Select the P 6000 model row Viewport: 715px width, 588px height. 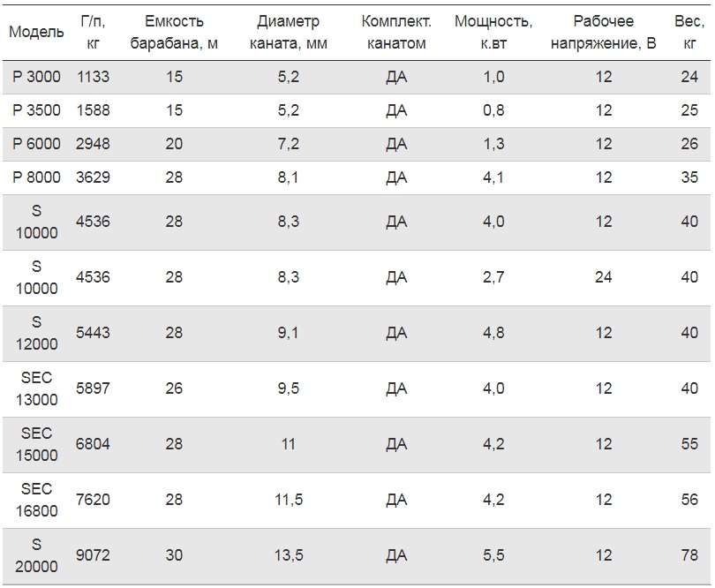pyautogui.click(x=357, y=144)
